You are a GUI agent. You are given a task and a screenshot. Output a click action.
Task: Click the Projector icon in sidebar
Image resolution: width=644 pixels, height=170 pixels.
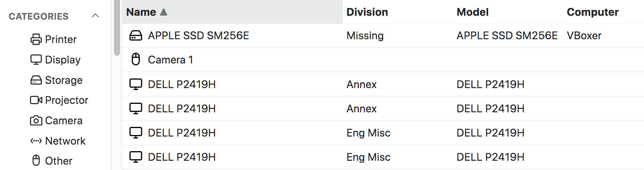[36, 100]
